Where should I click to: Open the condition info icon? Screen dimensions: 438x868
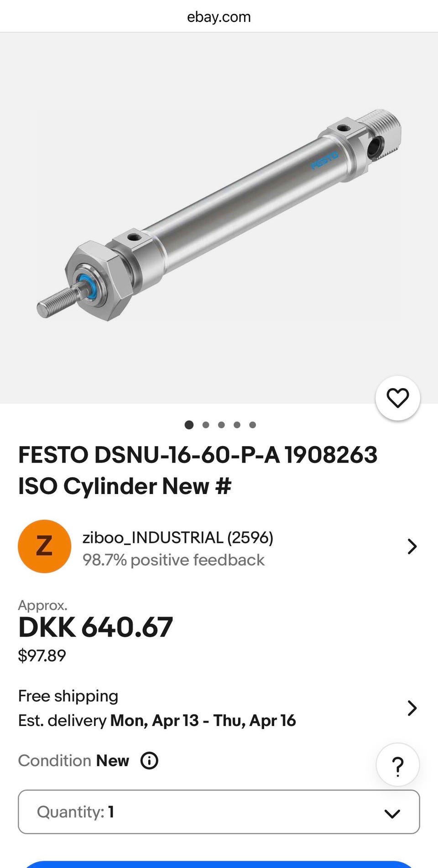click(149, 761)
